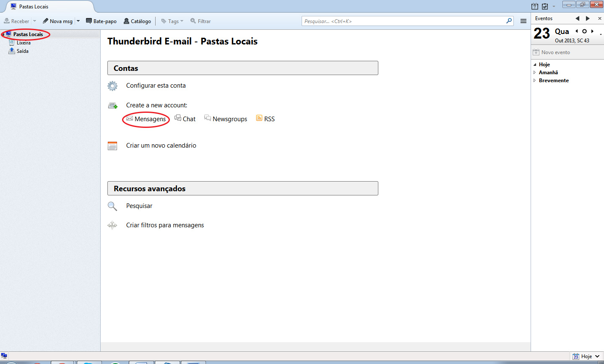Click Novo evento button

point(552,52)
